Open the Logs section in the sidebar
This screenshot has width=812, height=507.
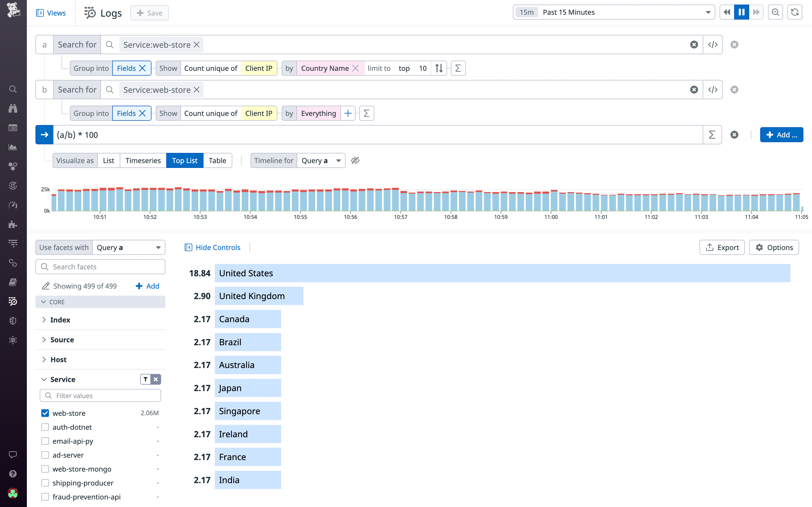pos(13,302)
